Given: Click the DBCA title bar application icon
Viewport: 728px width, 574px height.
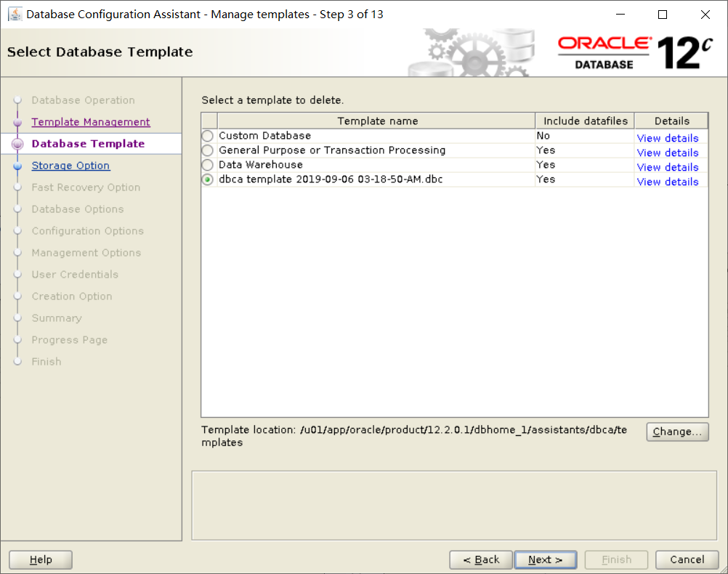Looking at the screenshot, I should click(15, 14).
